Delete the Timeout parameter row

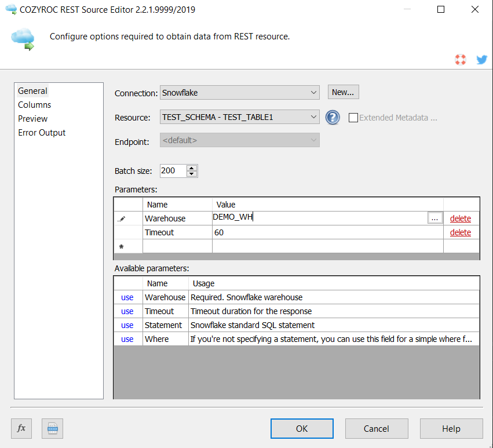(x=461, y=232)
